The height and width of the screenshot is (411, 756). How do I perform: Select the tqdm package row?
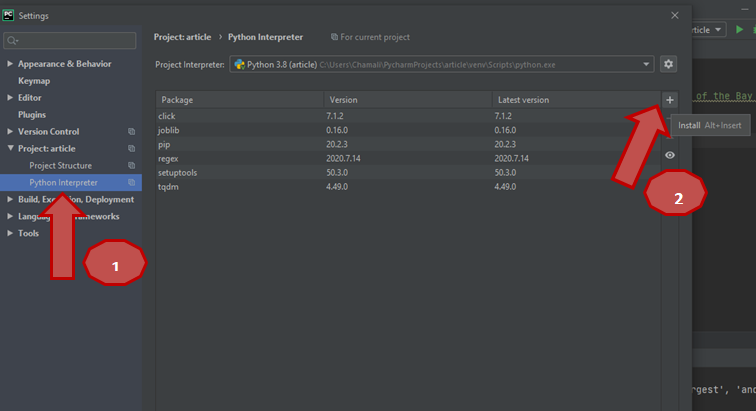[x=408, y=187]
